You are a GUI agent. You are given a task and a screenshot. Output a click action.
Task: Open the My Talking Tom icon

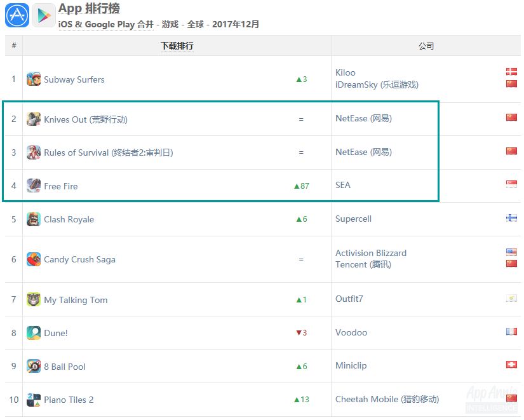coord(34,300)
